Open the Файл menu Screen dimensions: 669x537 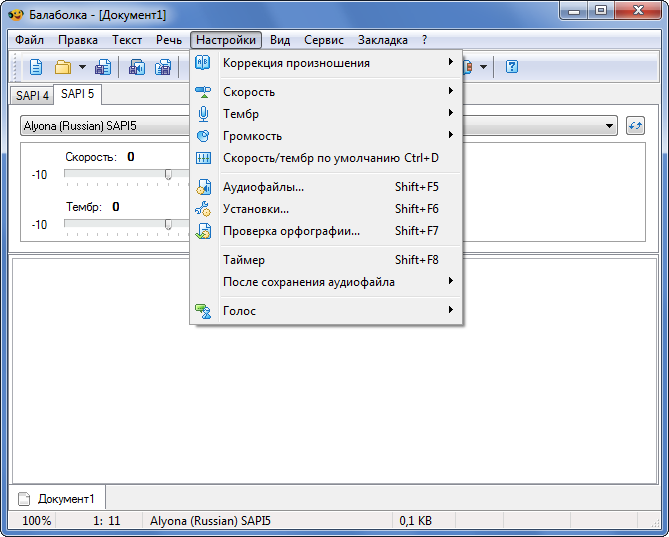coord(29,40)
